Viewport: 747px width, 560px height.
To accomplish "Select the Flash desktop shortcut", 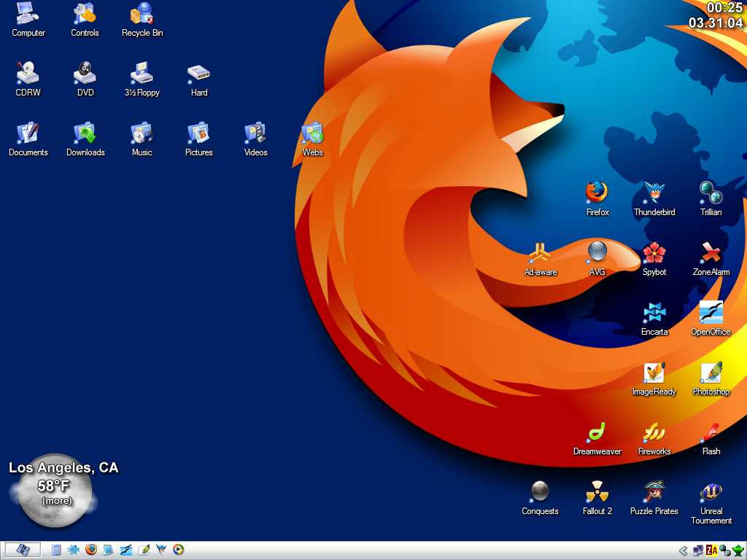I will click(x=711, y=438).
